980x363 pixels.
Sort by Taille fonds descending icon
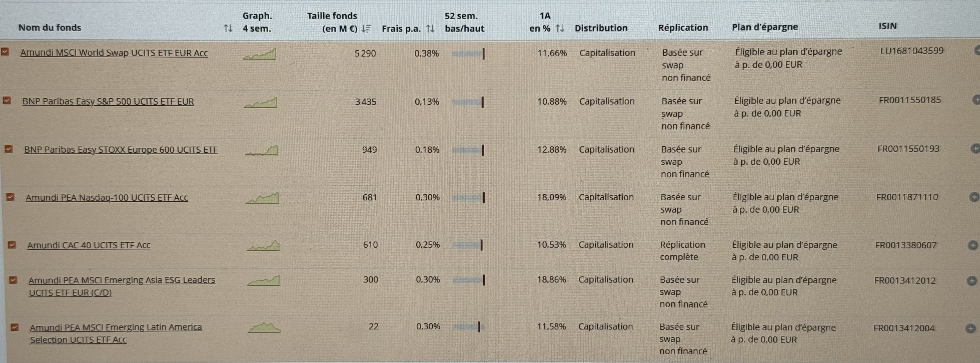pos(366,29)
